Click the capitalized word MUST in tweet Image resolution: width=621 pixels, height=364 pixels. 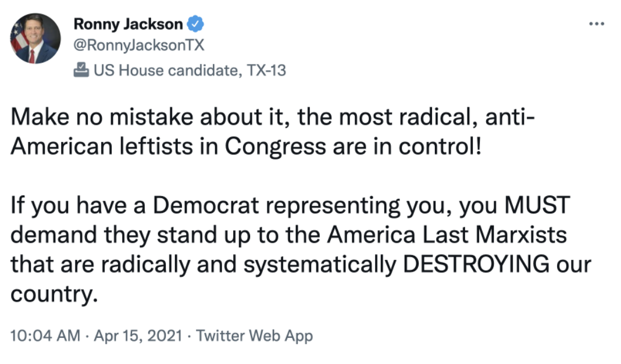(x=537, y=205)
